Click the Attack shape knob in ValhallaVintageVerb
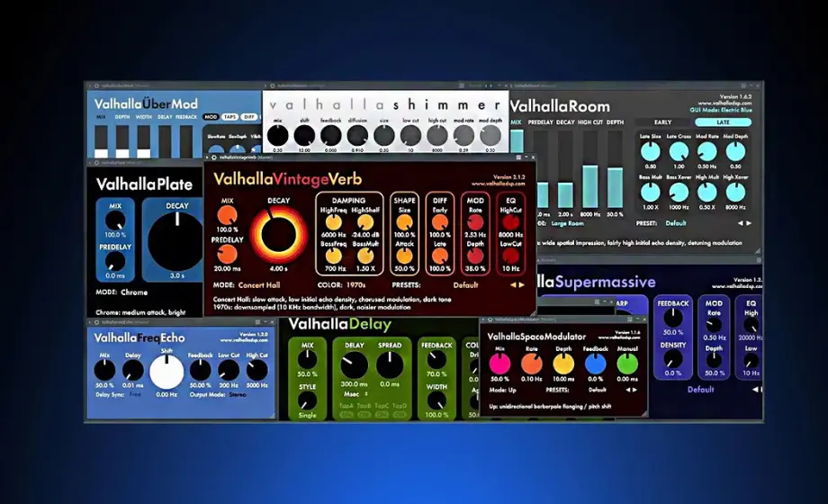The height and width of the screenshot is (504, 828). pos(404,256)
